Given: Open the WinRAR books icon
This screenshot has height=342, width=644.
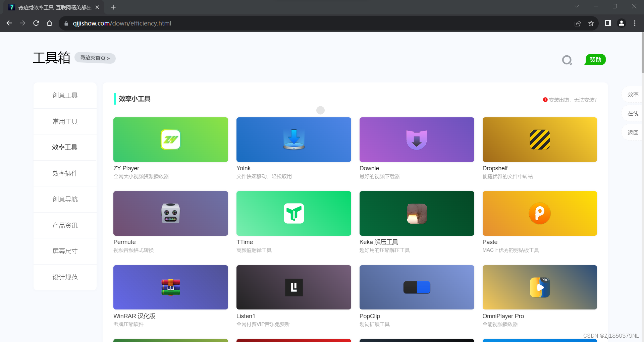Looking at the screenshot, I should (x=170, y=287).
